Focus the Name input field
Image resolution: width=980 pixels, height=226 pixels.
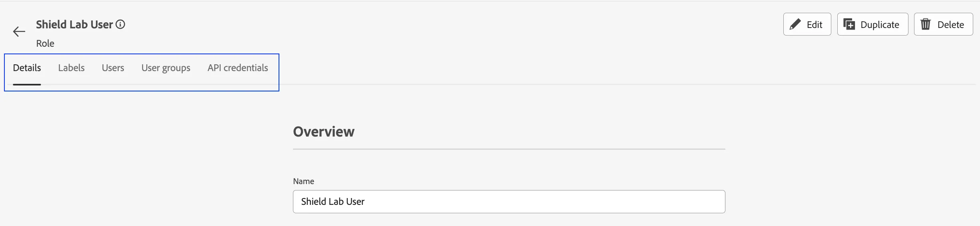pos(509,202)
